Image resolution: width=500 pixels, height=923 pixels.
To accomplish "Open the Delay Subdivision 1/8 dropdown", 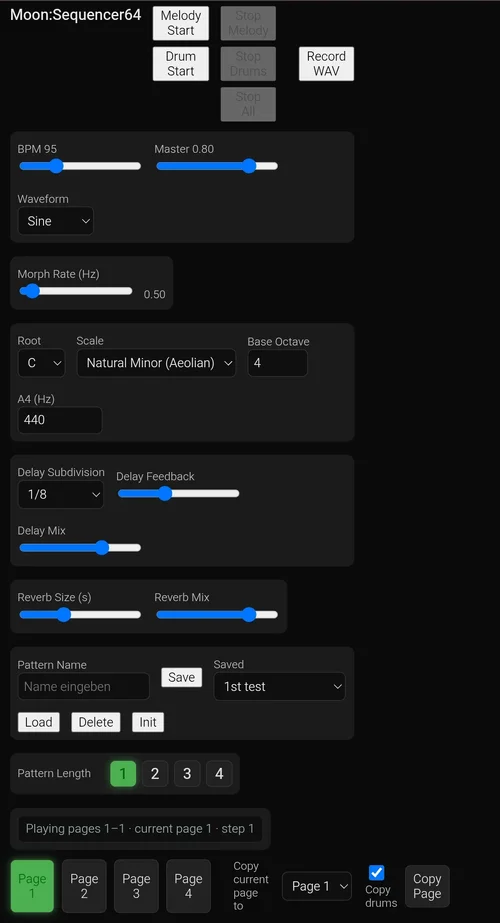I will [61, 494].
